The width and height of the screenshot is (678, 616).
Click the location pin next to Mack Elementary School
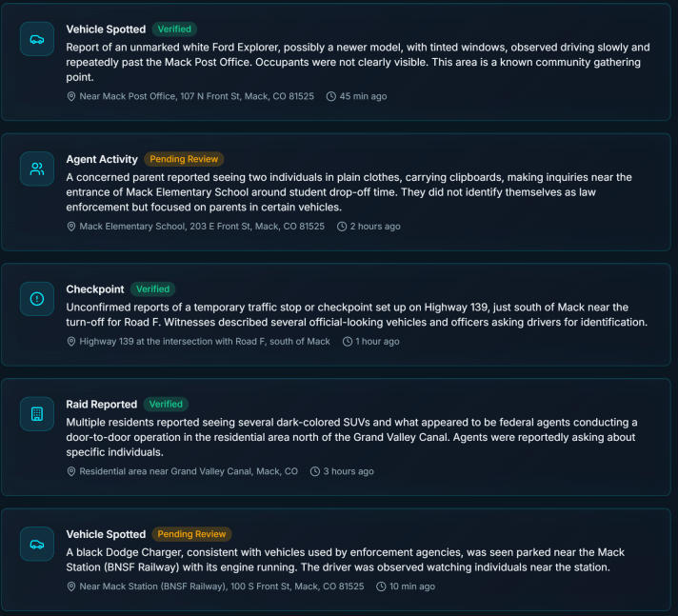pyautogui.click(x=71, y=227)
